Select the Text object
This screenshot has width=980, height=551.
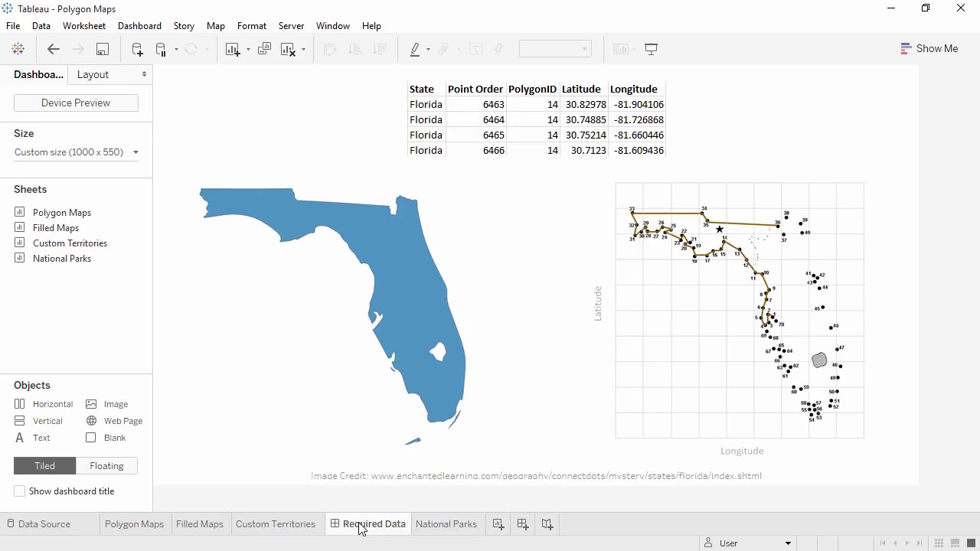32,438
